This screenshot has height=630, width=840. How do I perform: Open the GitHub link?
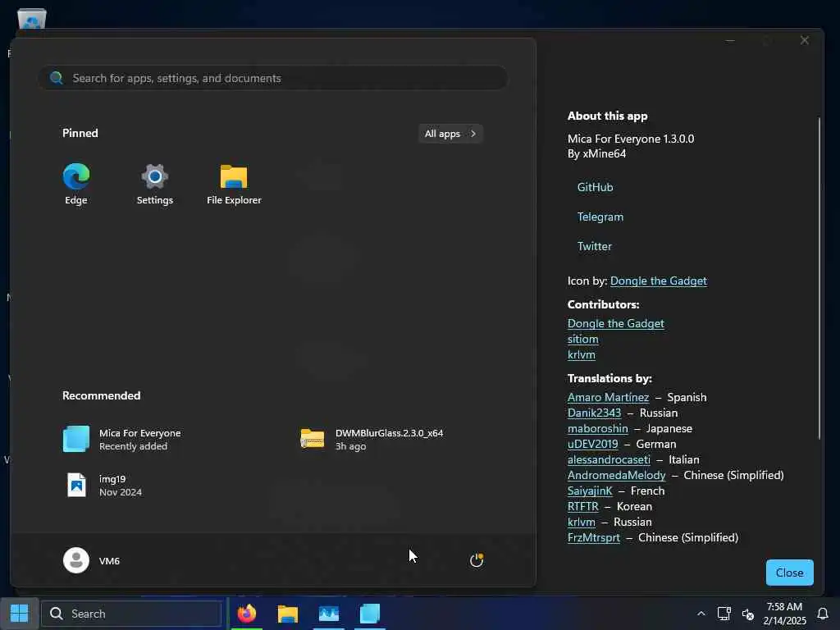pos(596,187)
